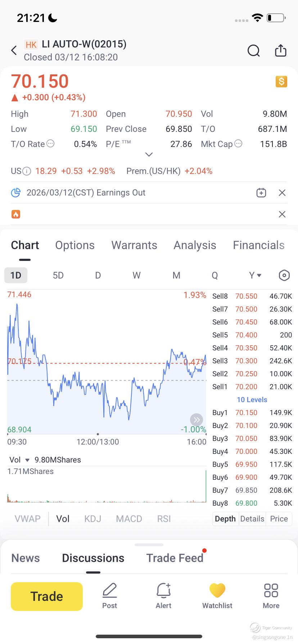Tap the yellow dollar badge icon
This screenshot has height=644, width=298.
[281, 82]
